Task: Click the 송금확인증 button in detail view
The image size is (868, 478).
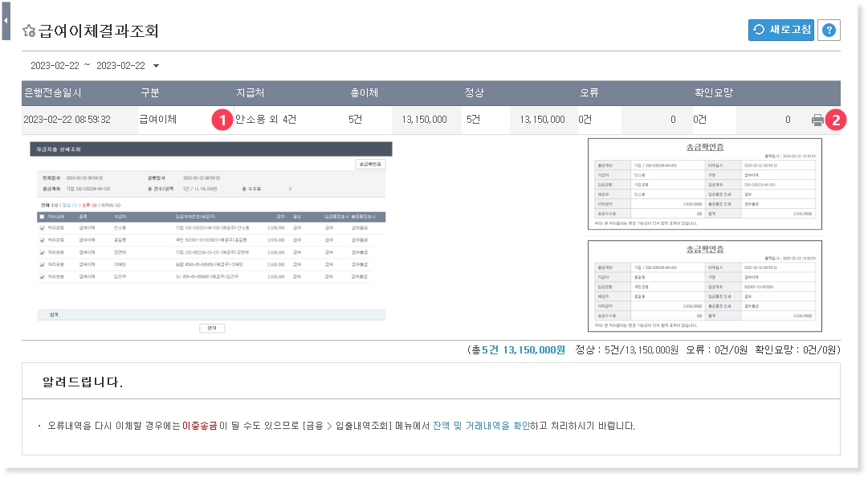Action: coord(371,164)
